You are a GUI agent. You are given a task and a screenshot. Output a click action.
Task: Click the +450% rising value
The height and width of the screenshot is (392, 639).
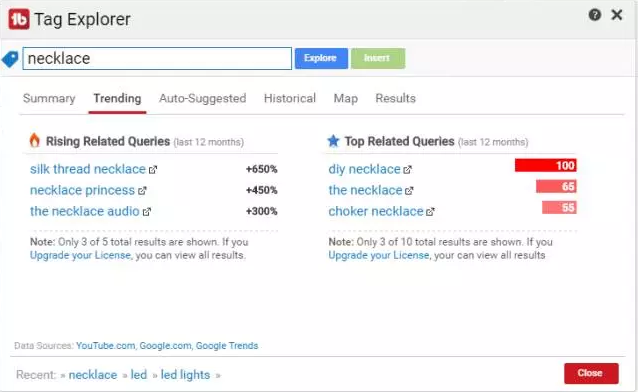tap(261, 190)
